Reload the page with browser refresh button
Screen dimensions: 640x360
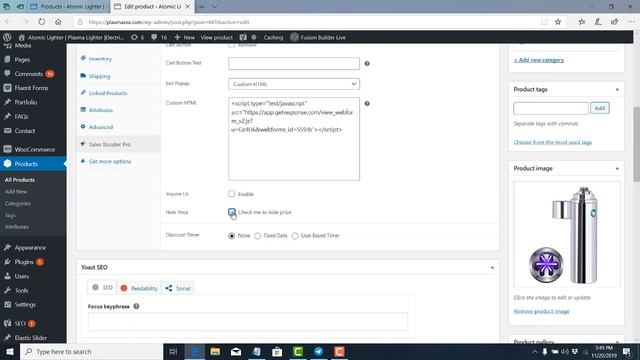(x=42, y=22)
